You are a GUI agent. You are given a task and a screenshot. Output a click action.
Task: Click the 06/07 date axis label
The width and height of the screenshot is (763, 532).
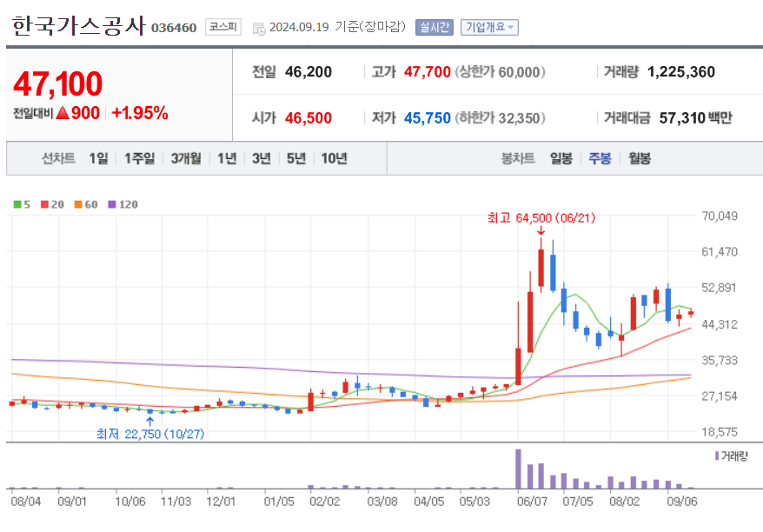click(x=532, y=502)
